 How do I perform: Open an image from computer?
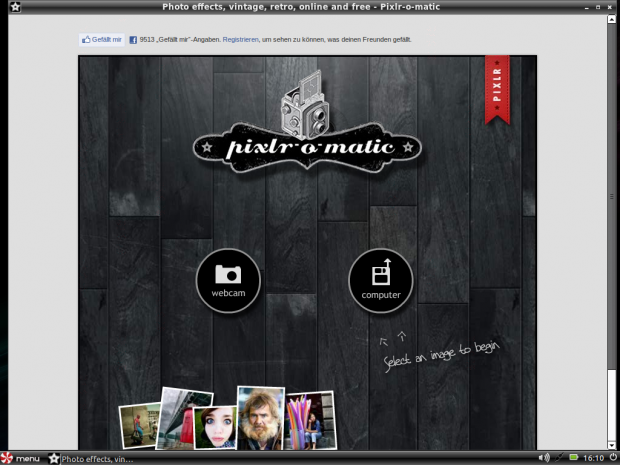(x=380, y=280)
